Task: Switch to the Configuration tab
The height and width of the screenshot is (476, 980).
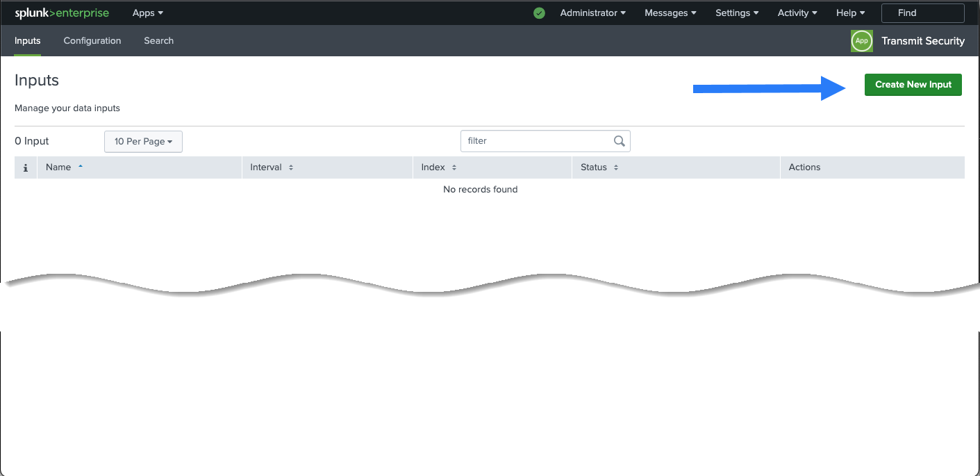Action: pyautogui.click(x=92, y=41)
